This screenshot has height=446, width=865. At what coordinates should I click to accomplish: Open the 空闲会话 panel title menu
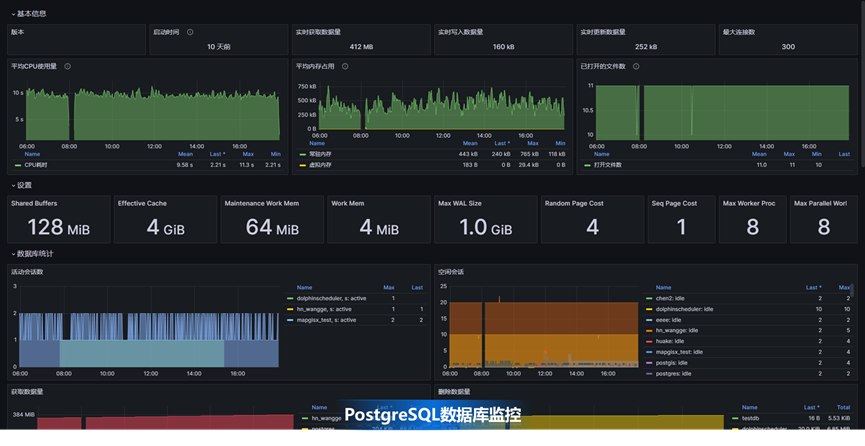click(x=451, y=272)
